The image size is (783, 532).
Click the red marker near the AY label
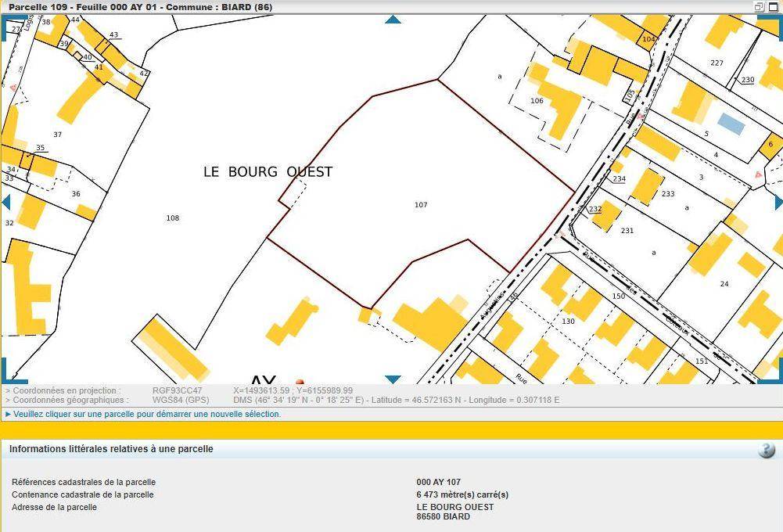(x=299, y=383)
